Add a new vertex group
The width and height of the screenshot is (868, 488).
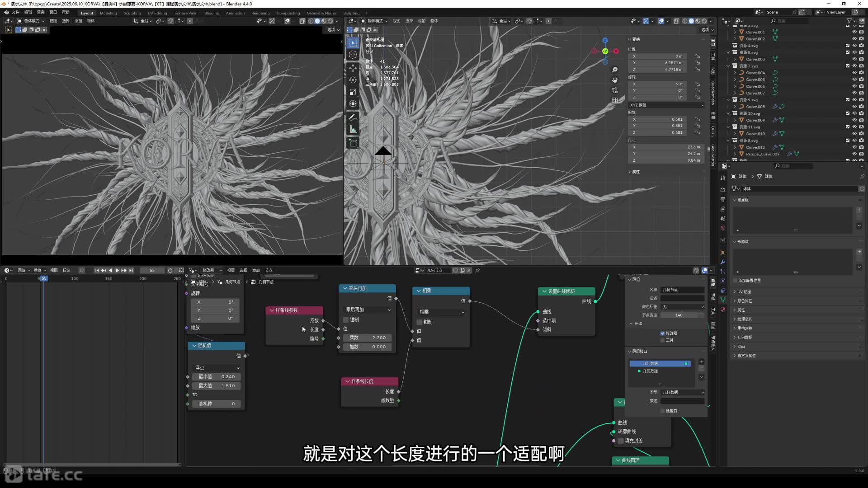[x=859, y=210]
